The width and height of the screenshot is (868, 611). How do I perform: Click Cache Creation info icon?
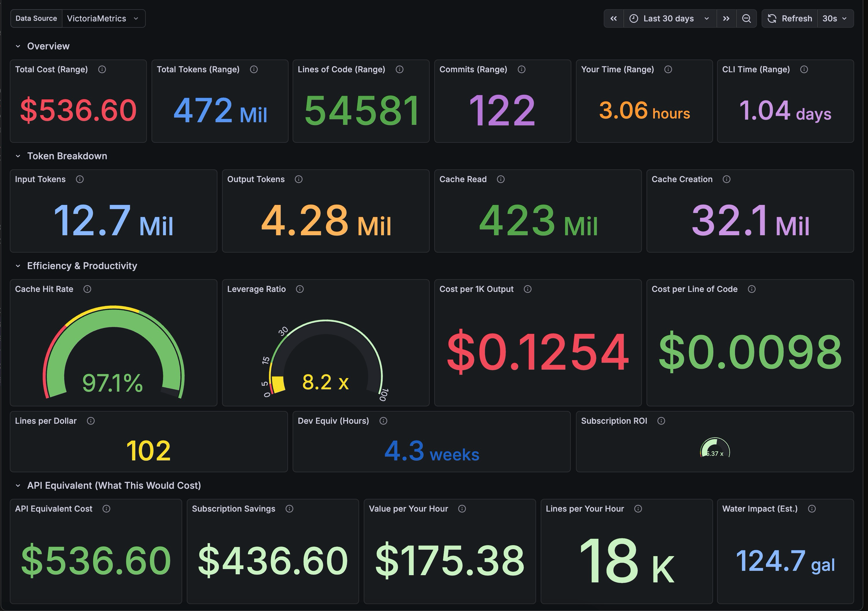tap(727, 179)
